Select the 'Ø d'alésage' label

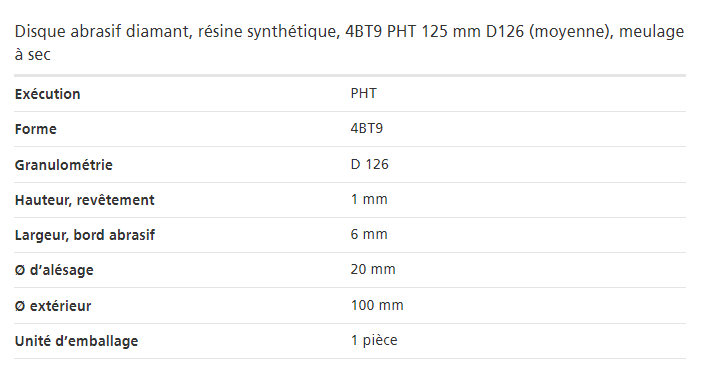(x=54, y=270)
